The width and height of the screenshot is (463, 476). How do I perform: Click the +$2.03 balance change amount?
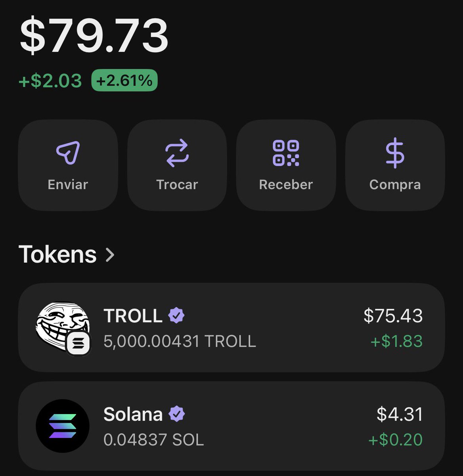(50, 81)
